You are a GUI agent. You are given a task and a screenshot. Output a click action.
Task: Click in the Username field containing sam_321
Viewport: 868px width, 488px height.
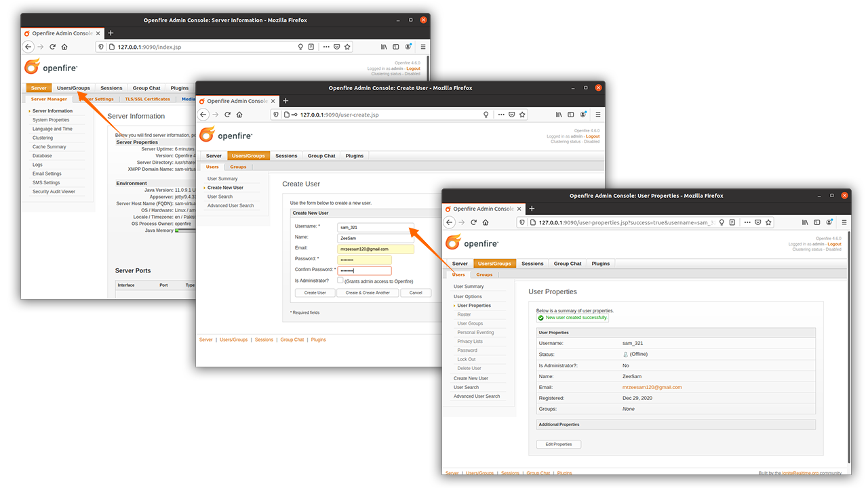point(375,227)
